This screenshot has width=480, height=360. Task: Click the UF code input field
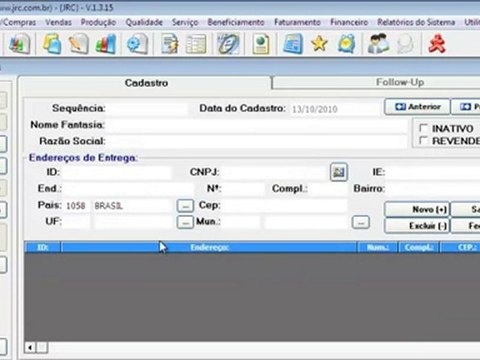(x=76, y=222)
